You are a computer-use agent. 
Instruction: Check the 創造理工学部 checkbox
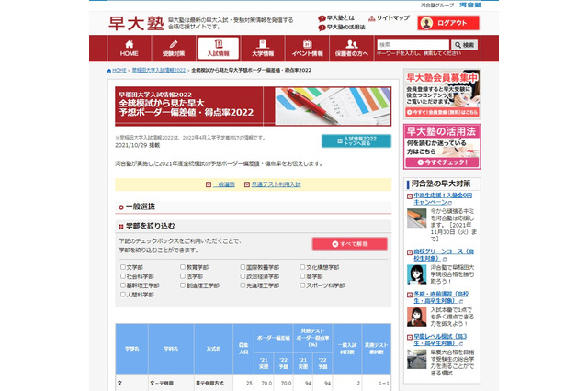click(x=183, y=285)
